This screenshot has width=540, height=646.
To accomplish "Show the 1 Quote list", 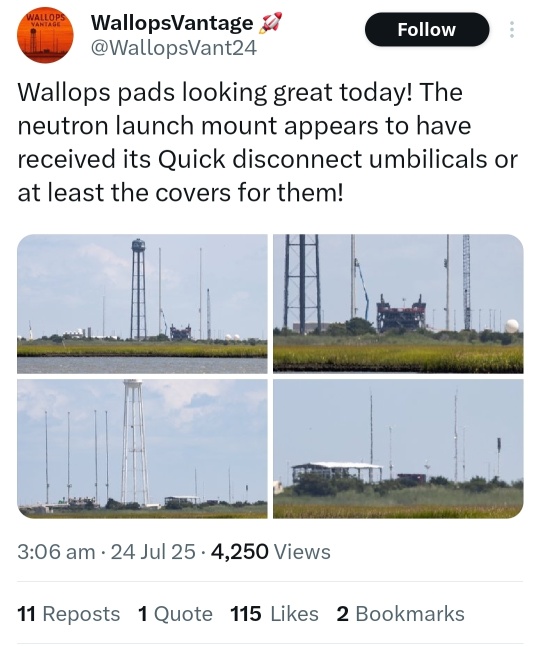I will click(x=175, y=613).
